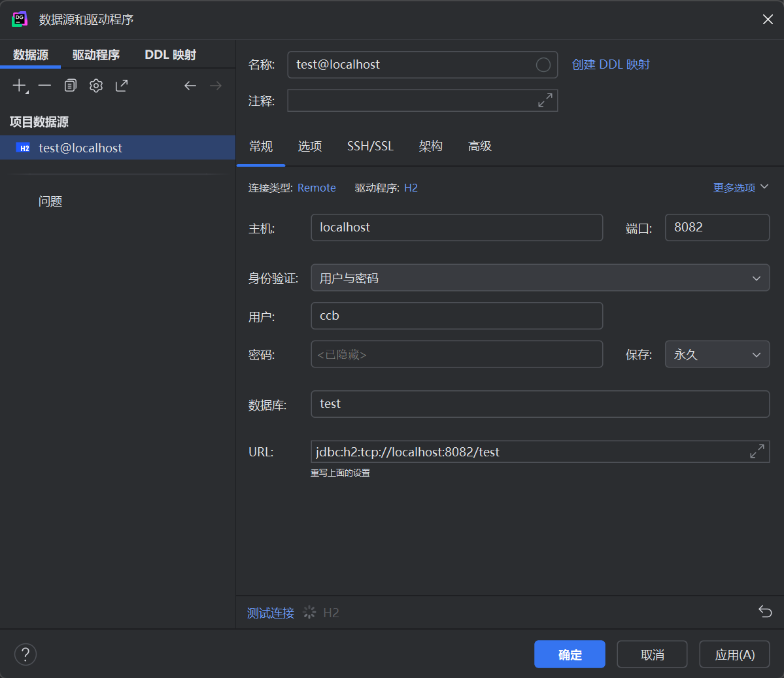
Task: Select test@localhost in project data sources
Action: 118,148
